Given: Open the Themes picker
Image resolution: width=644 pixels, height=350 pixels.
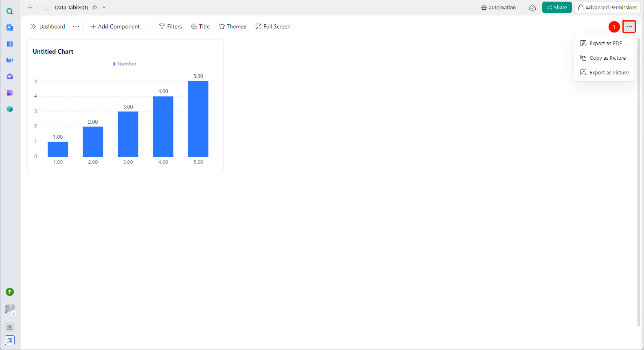Looking at the screenshot, I should point(232,26).
